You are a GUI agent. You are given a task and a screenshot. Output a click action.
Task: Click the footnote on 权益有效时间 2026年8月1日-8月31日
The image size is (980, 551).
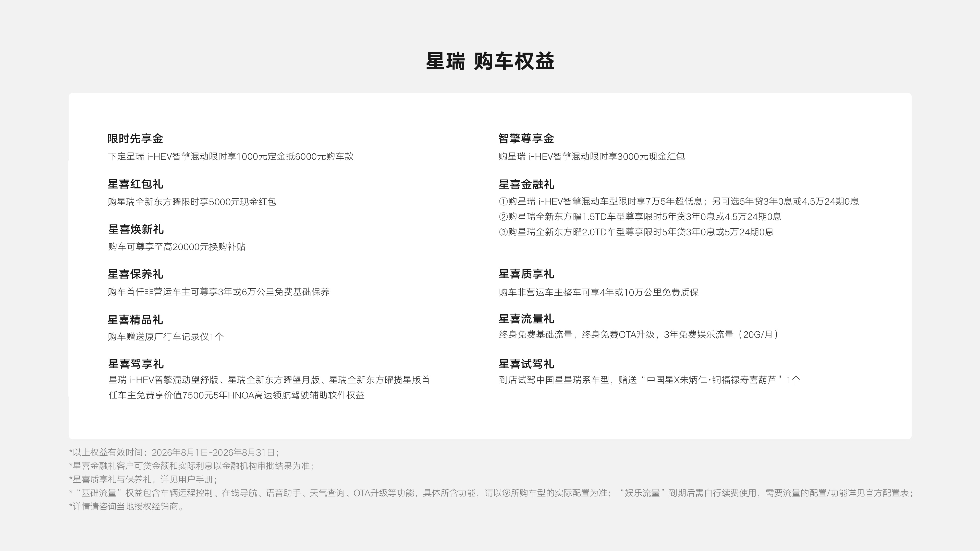point(174,453)
